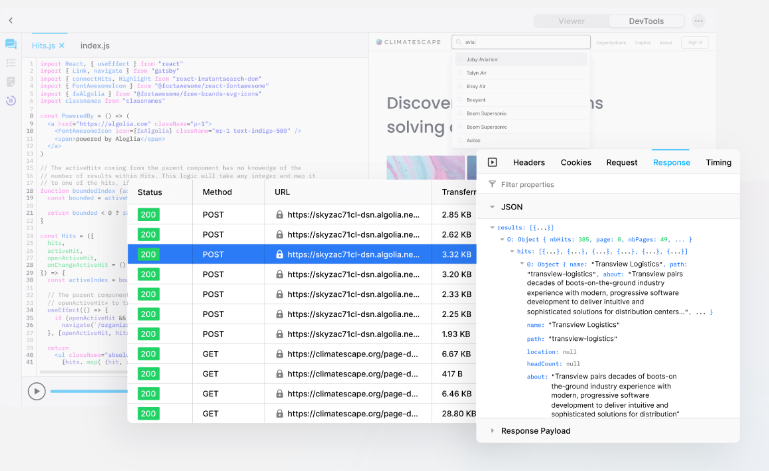Open the three-dots more options button
Viewport: 769px width, 471px height.
click(698, 21)
